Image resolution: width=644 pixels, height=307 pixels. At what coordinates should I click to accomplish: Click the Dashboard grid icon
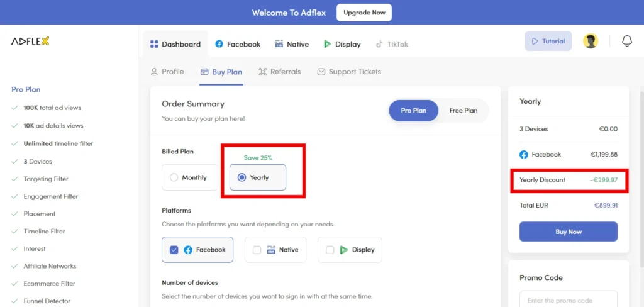[154, 44]
